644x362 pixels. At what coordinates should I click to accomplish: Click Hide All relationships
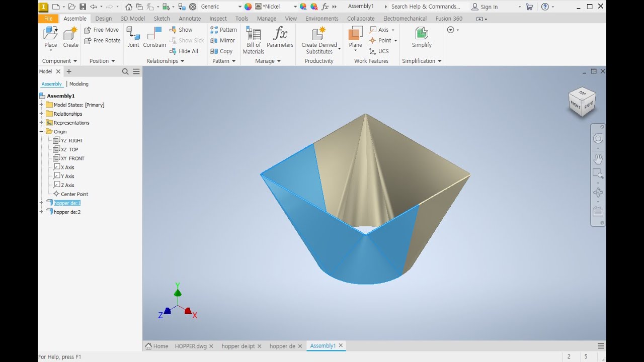(184, 51)
